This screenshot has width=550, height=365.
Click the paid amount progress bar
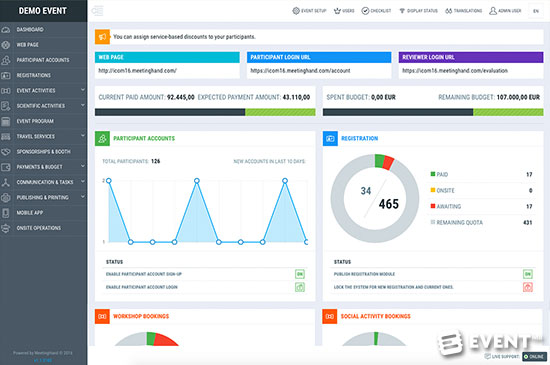(x=205, y=112)
